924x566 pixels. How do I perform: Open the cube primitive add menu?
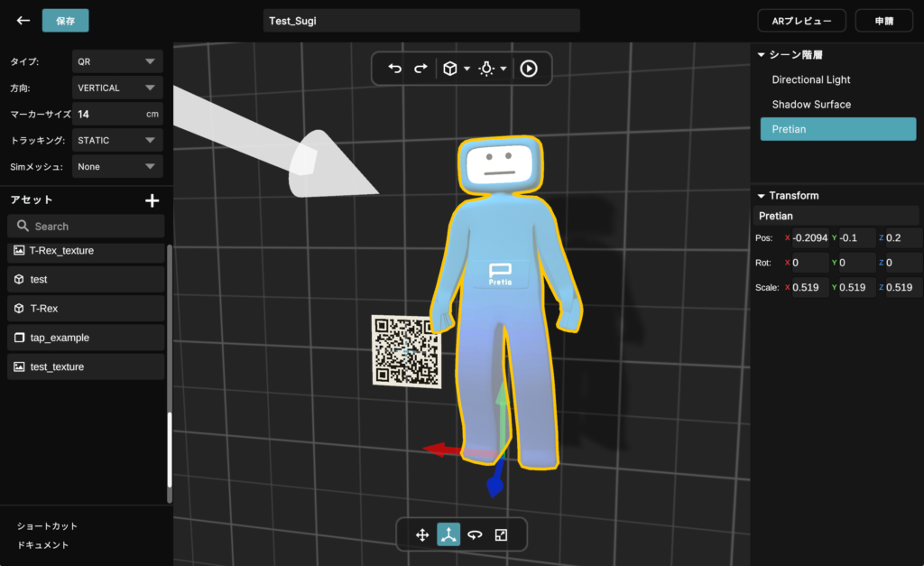[456, 69]
